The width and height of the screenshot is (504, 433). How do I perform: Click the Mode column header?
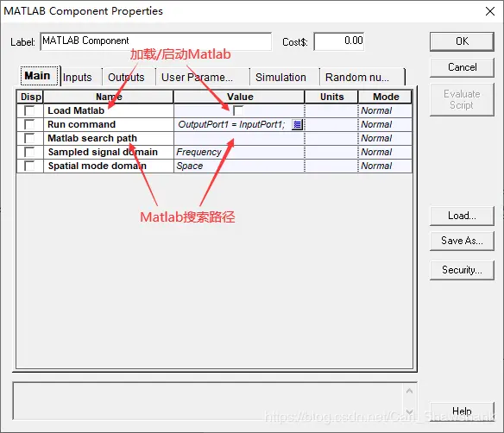(x=385, y=97)
